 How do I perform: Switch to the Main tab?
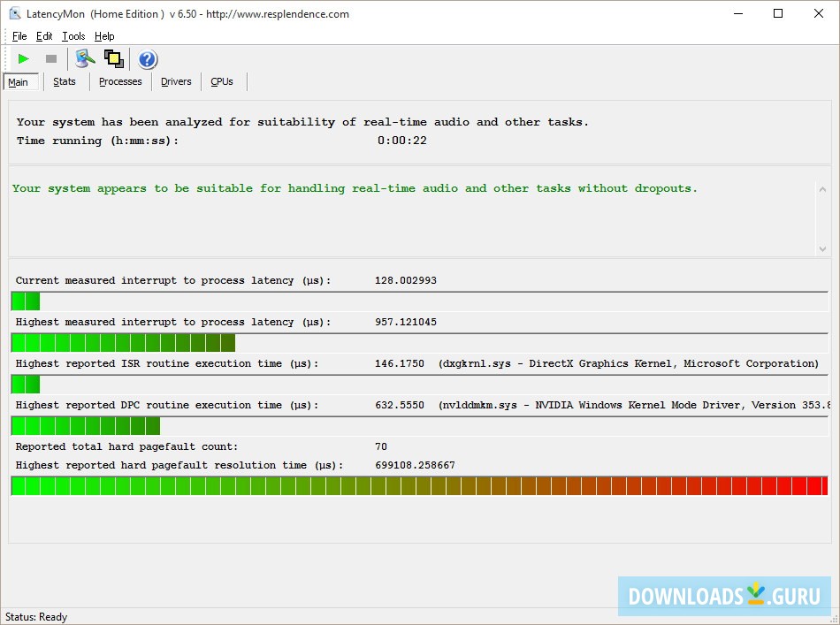(x=21, y=82)
